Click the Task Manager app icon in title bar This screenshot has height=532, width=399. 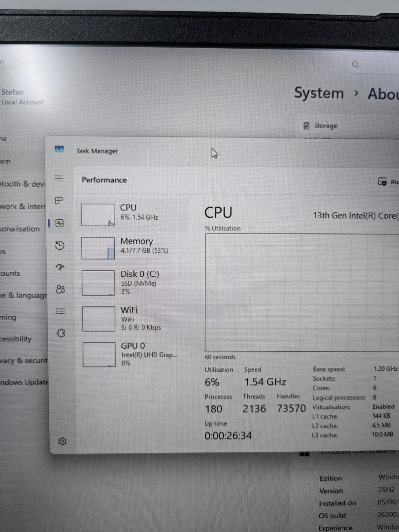click(x=60, y=149)
